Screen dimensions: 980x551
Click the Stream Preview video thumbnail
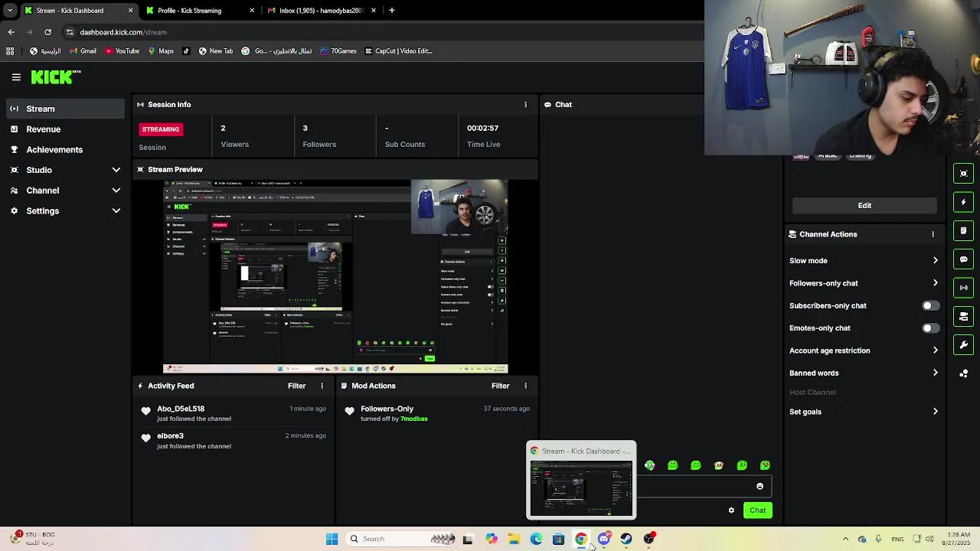(335, 277)
